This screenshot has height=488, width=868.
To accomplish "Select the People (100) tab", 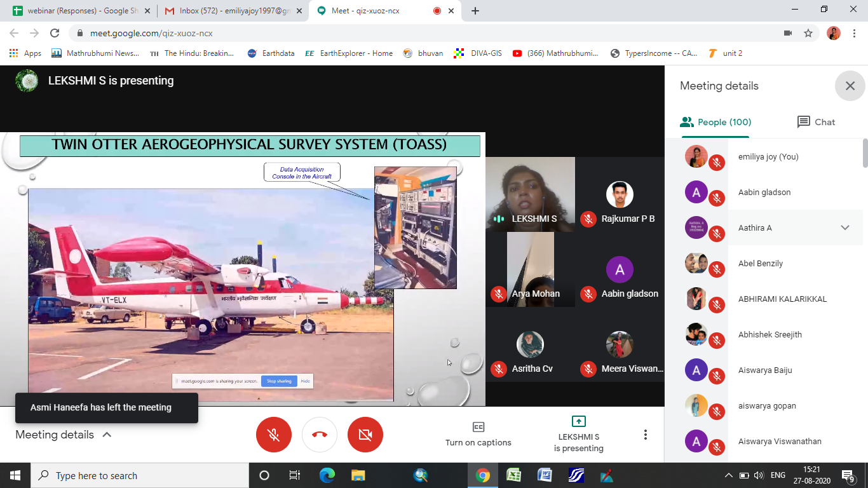I will coord(715,122).
